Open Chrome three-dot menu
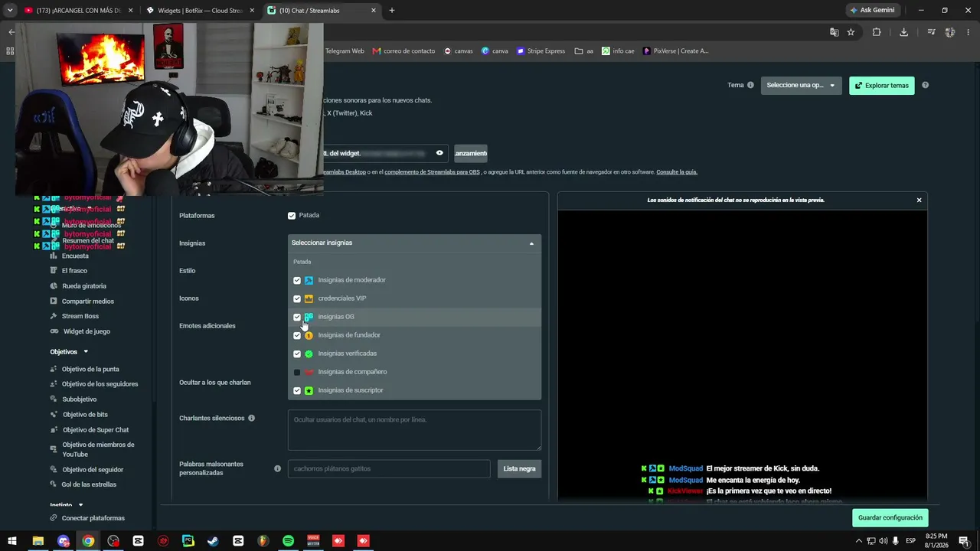 pos(970,32)
